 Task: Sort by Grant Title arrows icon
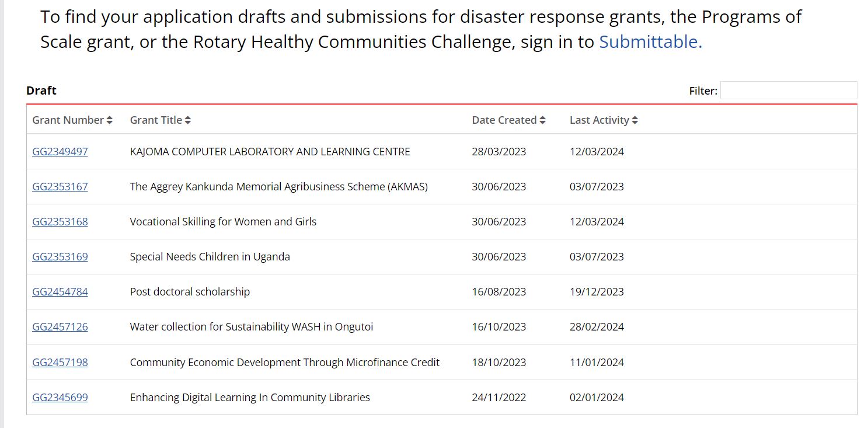point(188,120)
